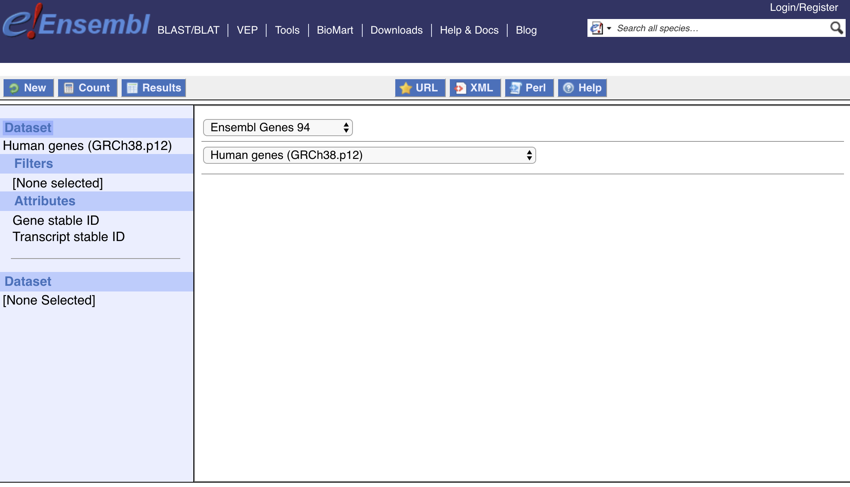Click the Perl script button

point(528,88)
